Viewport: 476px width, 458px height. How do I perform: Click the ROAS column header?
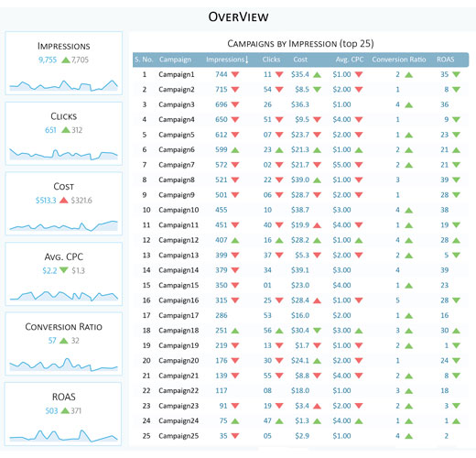pos(445,60)
